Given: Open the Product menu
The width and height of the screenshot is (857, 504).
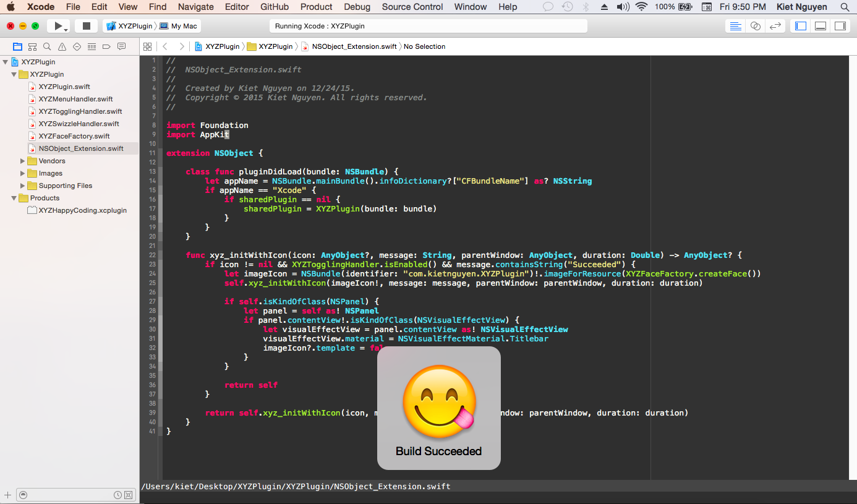Looking at the screenshot, I should [317, 7].
